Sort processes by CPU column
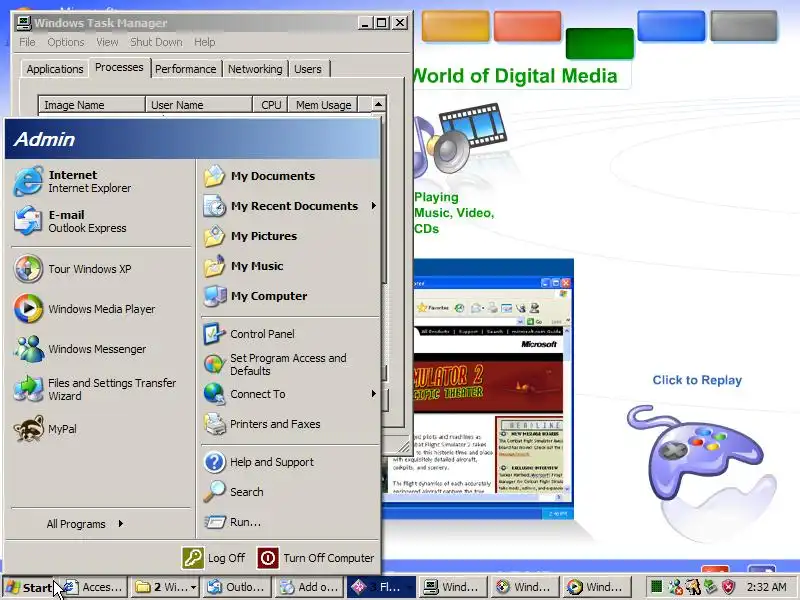 270,105
